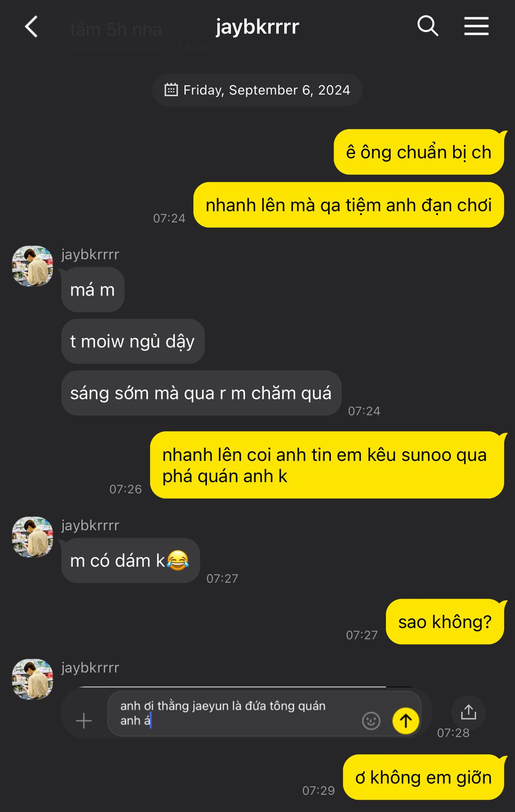515x812 pixels.
Task: Send message with yellow arrow button
Action: click(406, 721)
